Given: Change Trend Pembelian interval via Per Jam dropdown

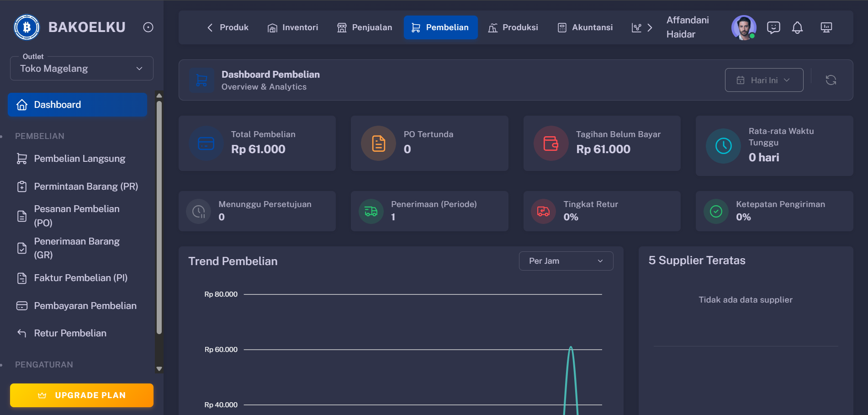Looking at the screenshot, I should [x=566, y=261].
